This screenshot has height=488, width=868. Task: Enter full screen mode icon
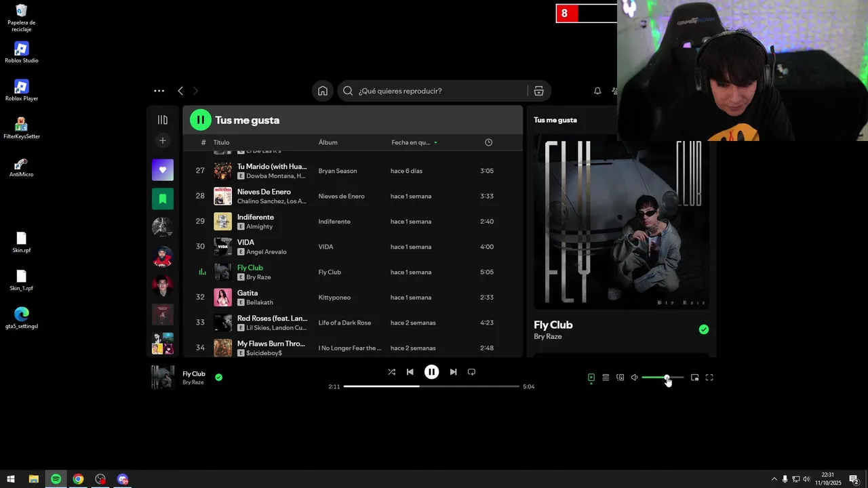click(709, 378)
